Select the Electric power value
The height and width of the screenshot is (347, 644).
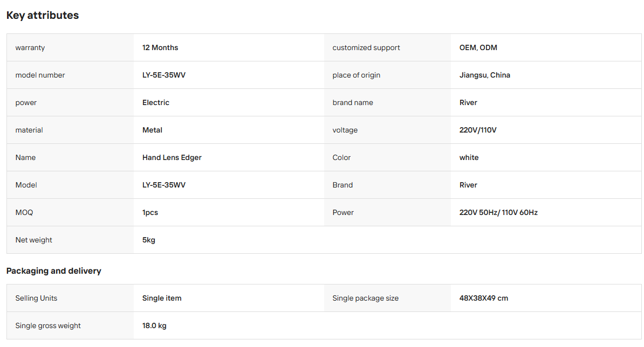[156, 102]
